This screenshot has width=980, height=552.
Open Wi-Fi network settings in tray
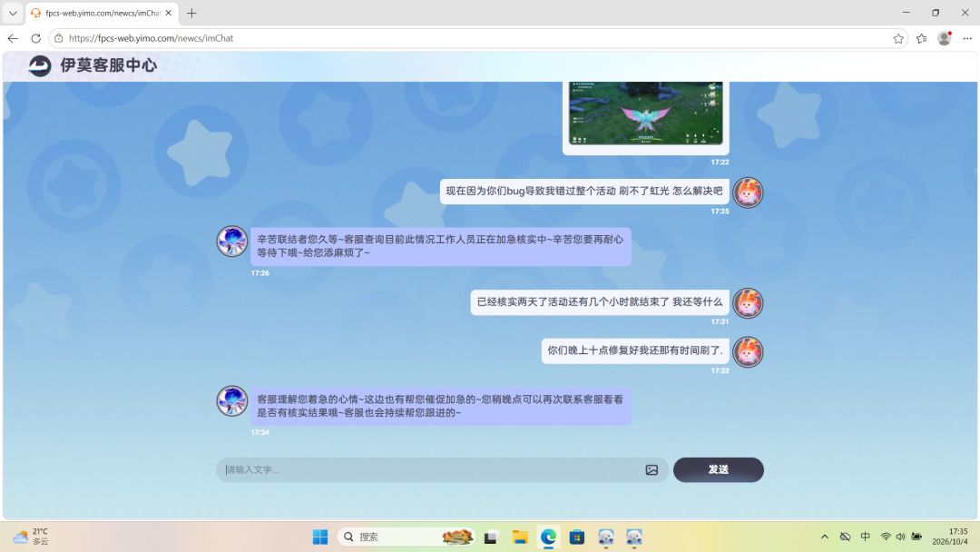click(886, 537)
